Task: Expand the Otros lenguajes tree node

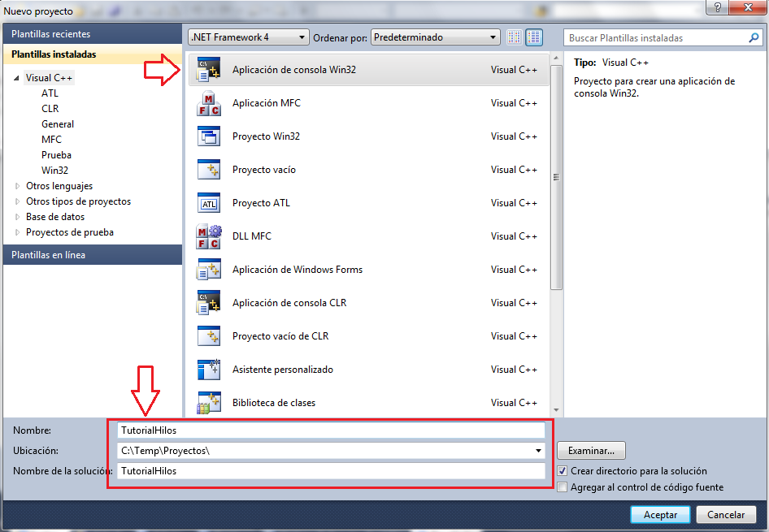Action: coord(18,186)
